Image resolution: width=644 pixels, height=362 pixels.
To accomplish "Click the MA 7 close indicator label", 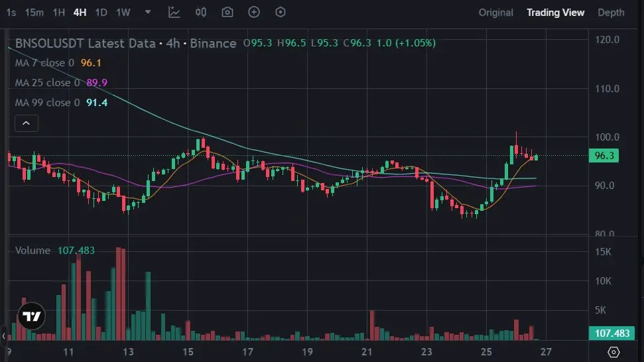I will [x=44, y=63].
